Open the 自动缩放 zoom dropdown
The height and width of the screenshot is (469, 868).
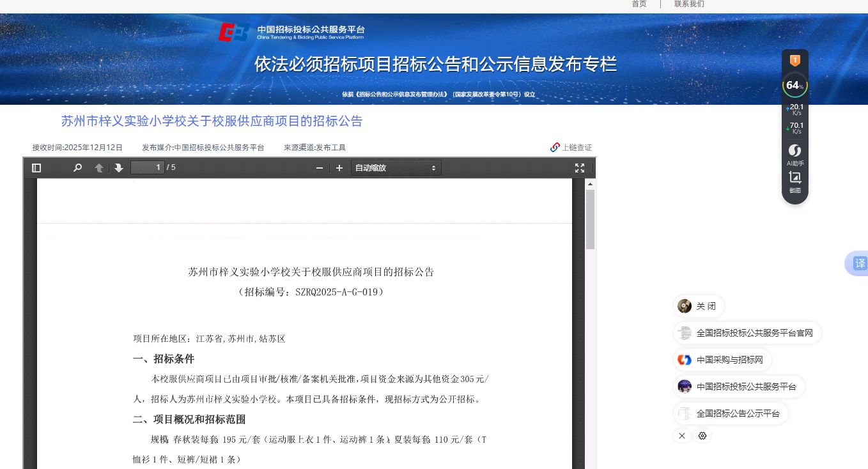[x=396, y=168]
